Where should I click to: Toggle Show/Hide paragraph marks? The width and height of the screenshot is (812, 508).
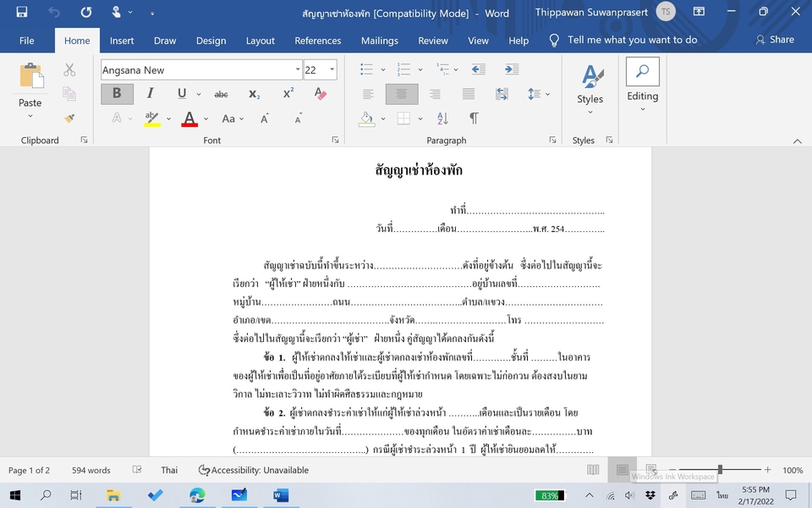(x=474, y=119)
